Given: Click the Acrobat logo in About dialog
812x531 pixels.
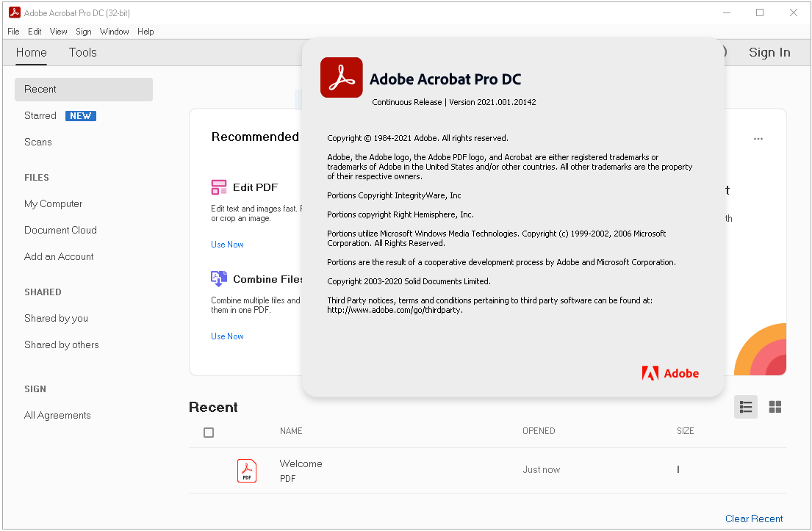Looking at the screenshot, I should [x=341, y=78].
